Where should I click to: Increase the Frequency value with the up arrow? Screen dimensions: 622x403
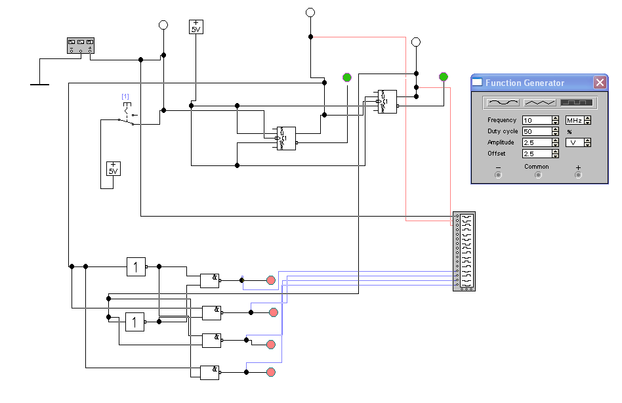(555, 118)
